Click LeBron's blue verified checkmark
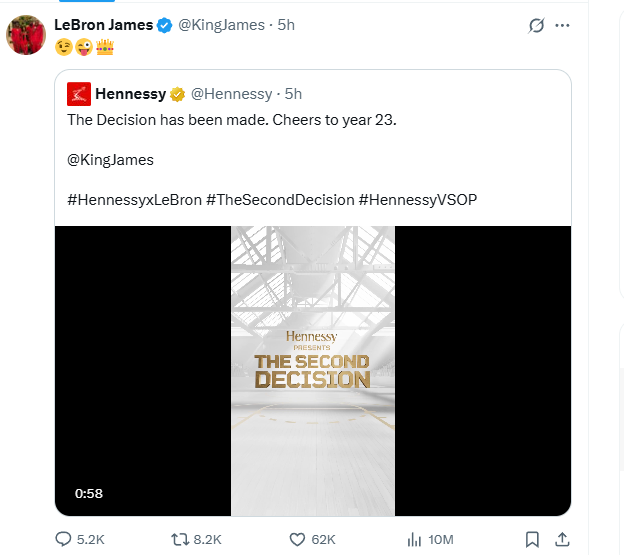The height and width of the screenshot is (555, 624). (165, 24)
